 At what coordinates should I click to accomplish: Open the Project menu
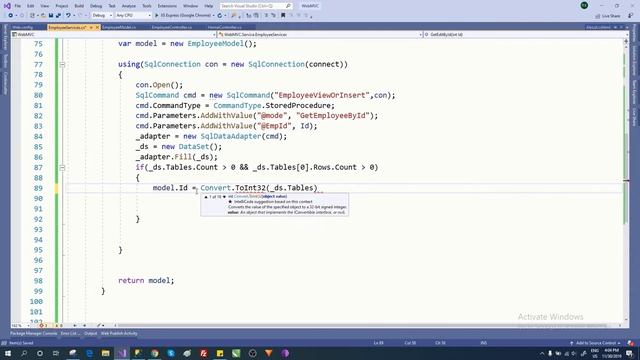click(x=62, y=6)
